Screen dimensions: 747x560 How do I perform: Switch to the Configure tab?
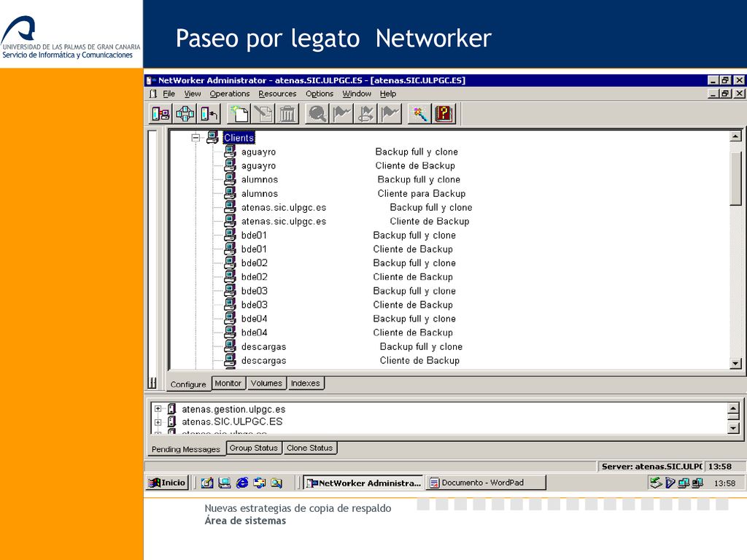tap(188, 384)
